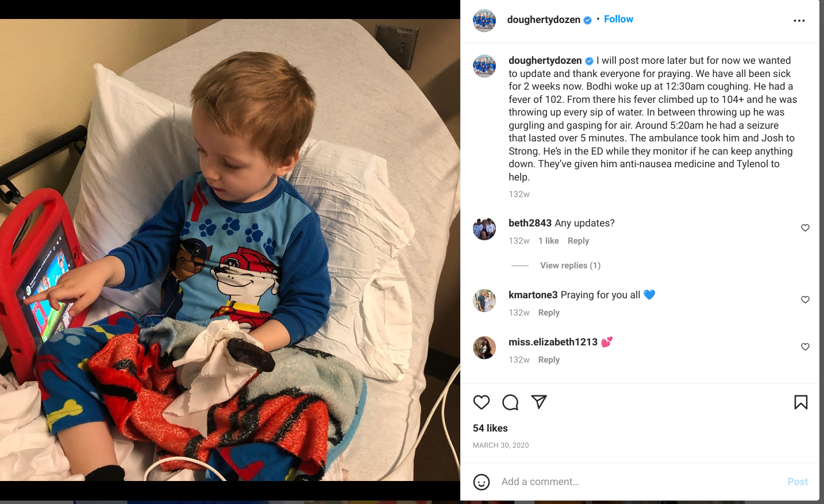
Task: Like kmartone3's comment heart
Action: click(x=806, y=300)
